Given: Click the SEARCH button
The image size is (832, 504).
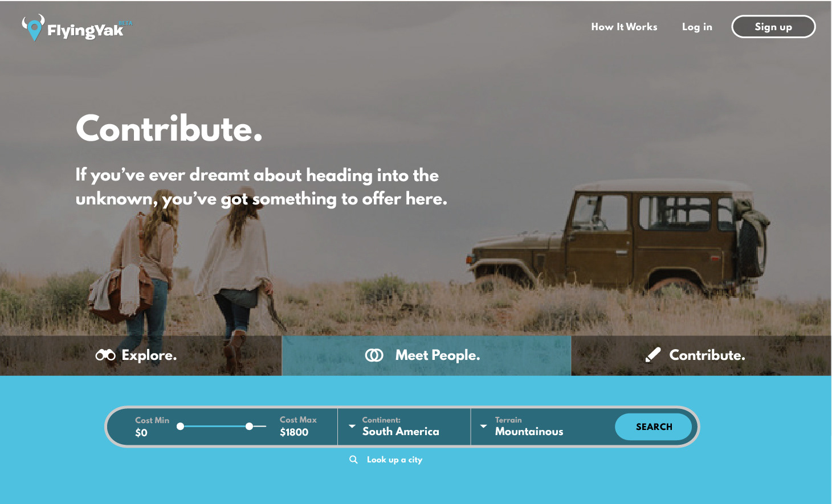Looking at the screenshot, I should coord(654,427).
